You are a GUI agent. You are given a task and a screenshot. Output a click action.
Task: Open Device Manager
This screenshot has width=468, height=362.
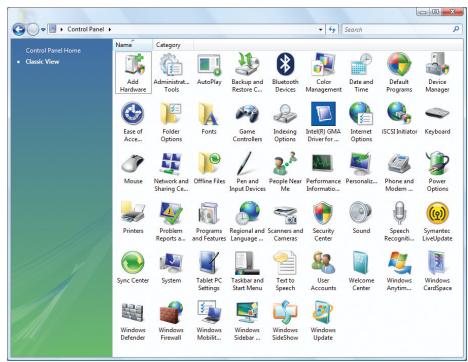click(x=437, y=73)
